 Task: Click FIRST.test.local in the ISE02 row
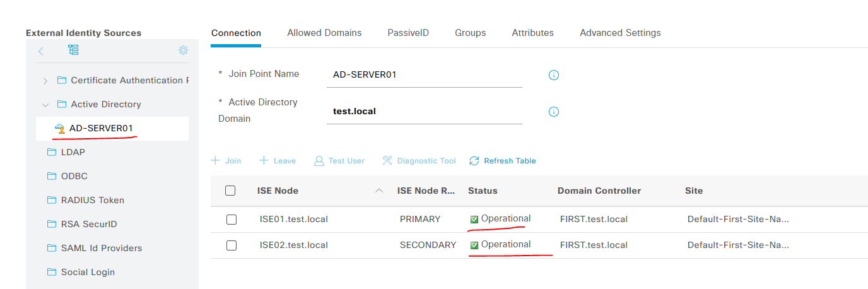pyautogui.click(x=594, y=245)
